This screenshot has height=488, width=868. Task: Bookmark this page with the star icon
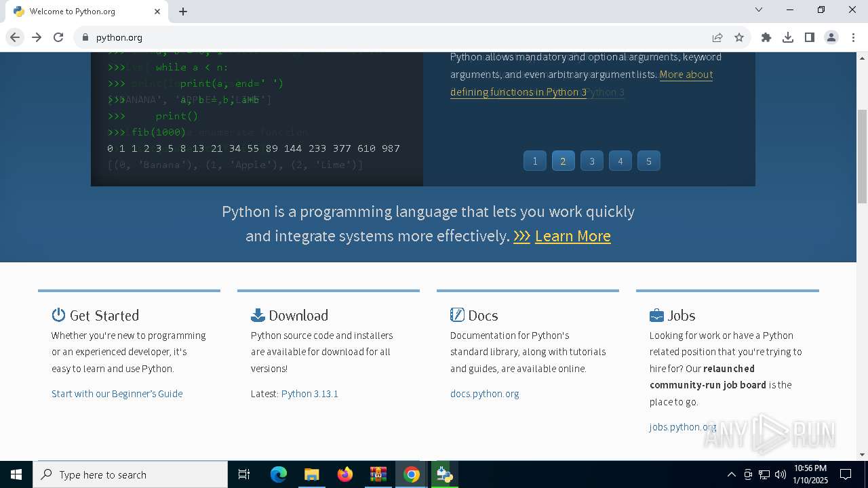click(739, 37)
